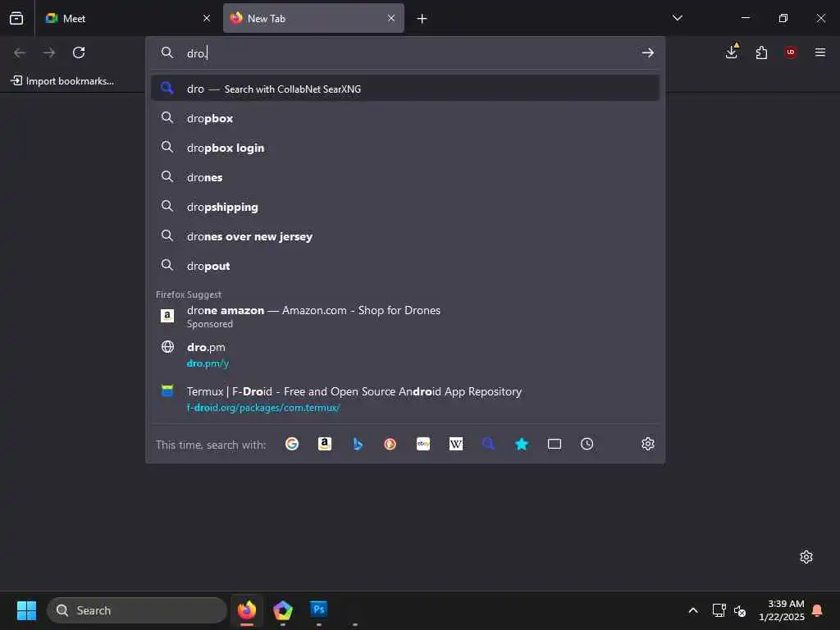Open the Firefox application menu
The width and height of the screenshot is (840, 630).
820,52
